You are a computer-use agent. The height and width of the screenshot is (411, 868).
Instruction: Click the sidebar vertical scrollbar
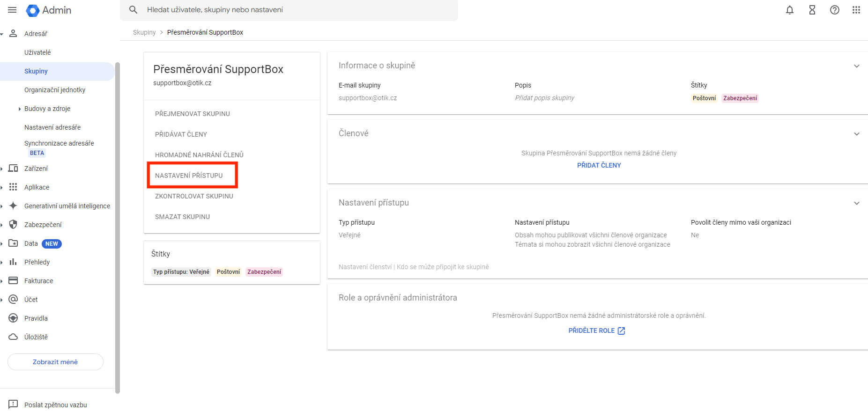coord(118,228)
